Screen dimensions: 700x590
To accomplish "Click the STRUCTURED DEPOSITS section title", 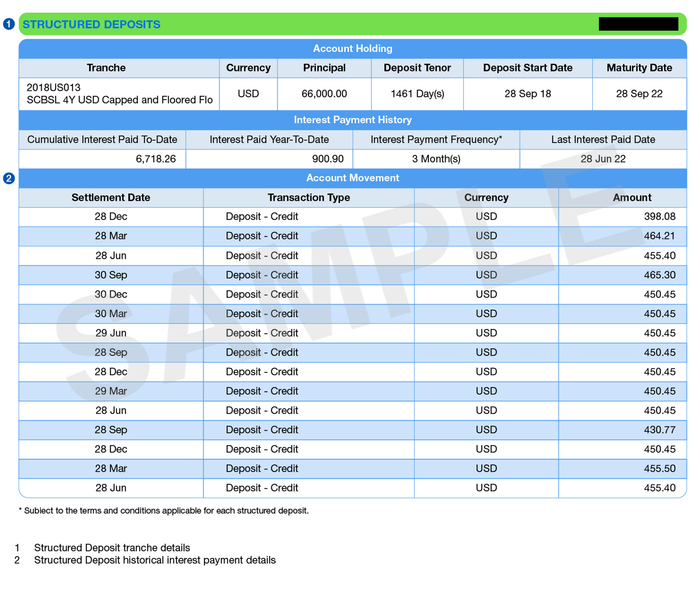I will [91, 24].
